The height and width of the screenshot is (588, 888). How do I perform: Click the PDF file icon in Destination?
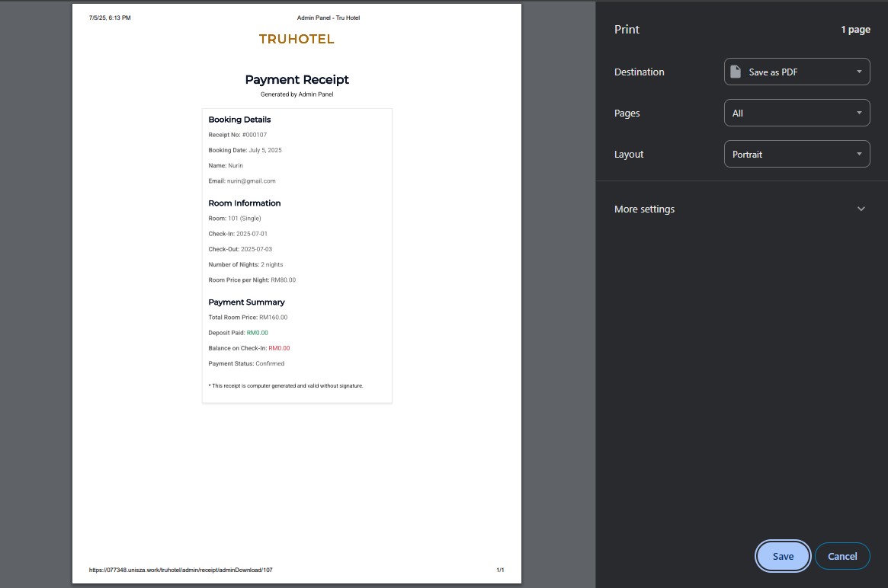pyautogui.click(x=736, y=72)
